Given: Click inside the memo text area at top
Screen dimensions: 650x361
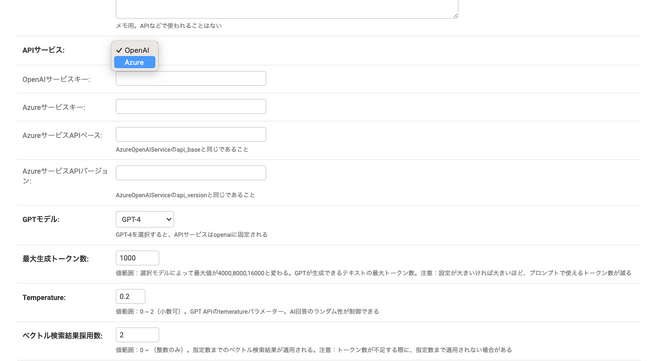Looking at the screenshot, I should pyautogui.click(x=287, y=8).
